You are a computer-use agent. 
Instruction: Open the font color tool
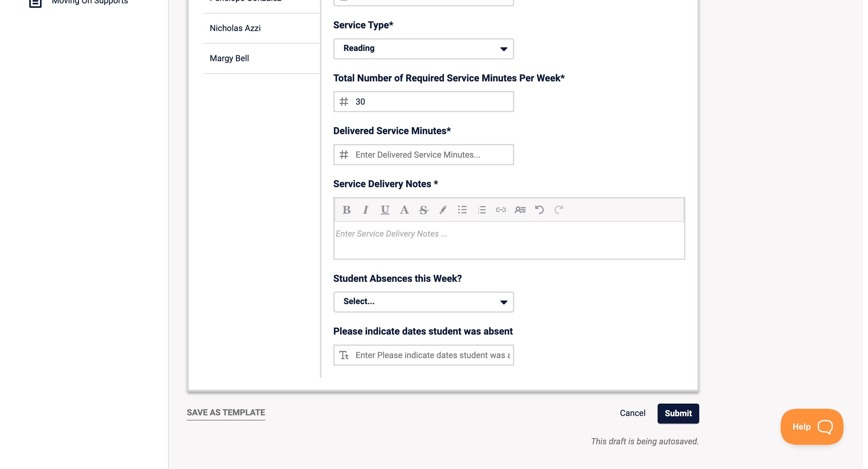click(x=404, y=210)
